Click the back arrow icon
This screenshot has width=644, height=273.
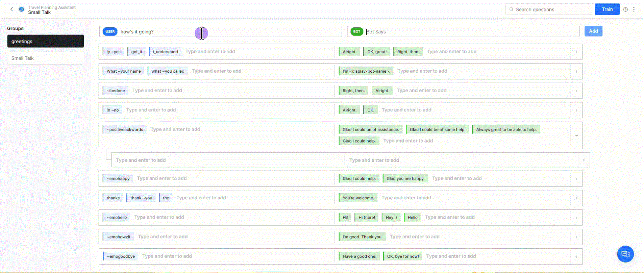click(x=11, y=9)
